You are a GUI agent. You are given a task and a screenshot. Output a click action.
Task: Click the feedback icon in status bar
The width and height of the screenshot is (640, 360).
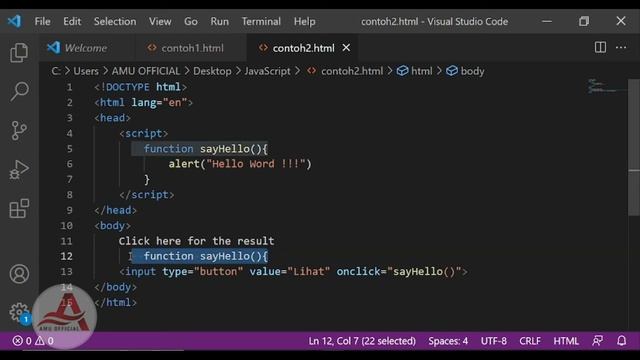[598, 340]
